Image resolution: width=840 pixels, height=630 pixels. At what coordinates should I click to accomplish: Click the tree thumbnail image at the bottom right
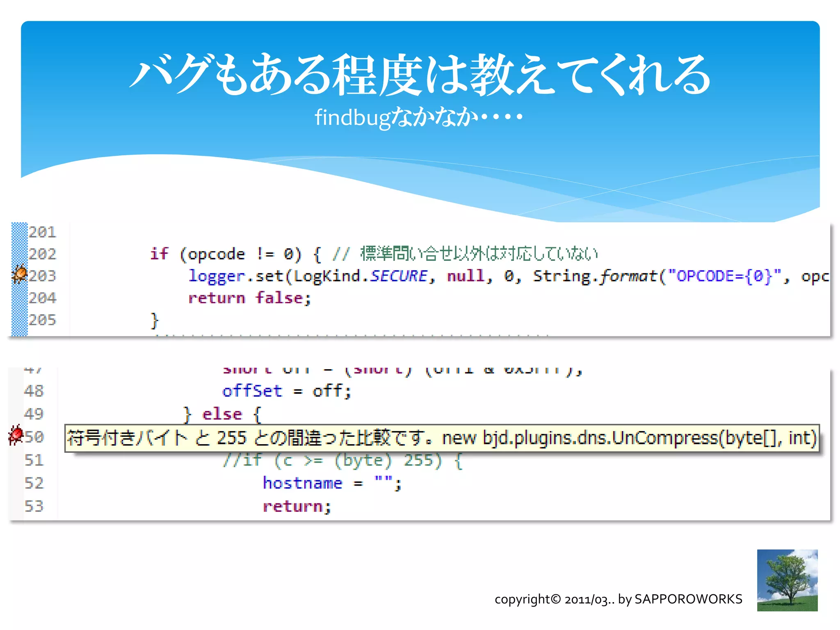pos(787,580)
